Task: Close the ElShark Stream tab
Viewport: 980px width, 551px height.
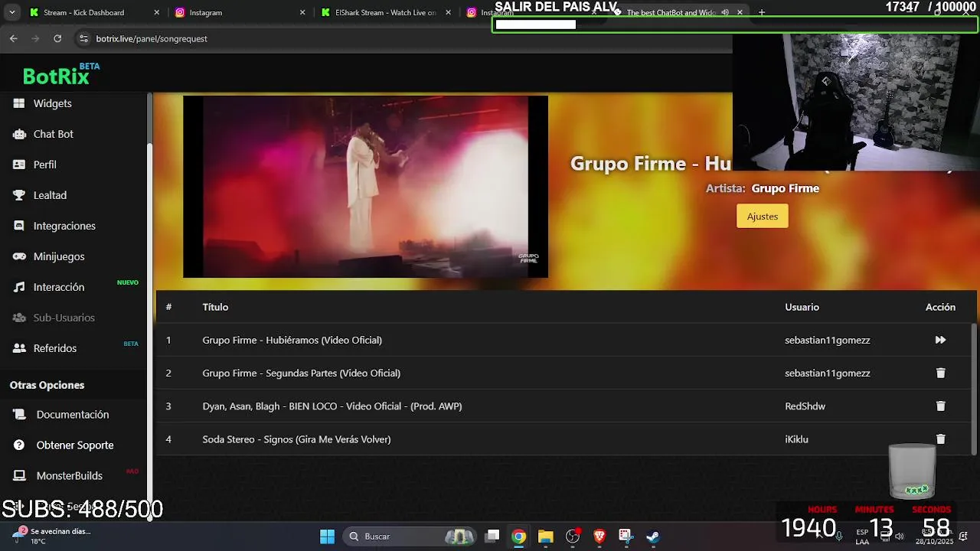Action: click(x=448, y=12)
